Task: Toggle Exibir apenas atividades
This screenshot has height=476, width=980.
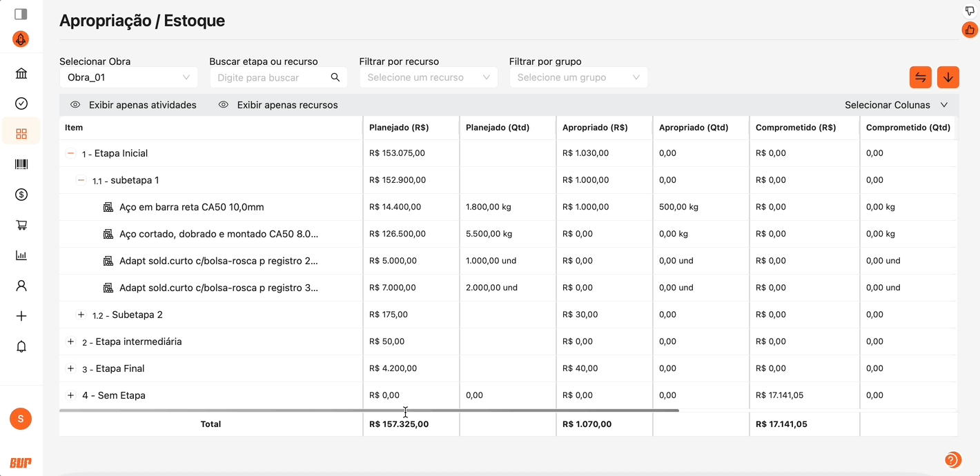Action: 134,105
